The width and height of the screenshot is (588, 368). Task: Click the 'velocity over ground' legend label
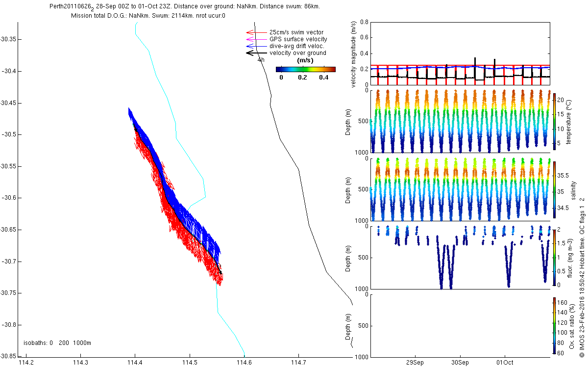[298, 53]
